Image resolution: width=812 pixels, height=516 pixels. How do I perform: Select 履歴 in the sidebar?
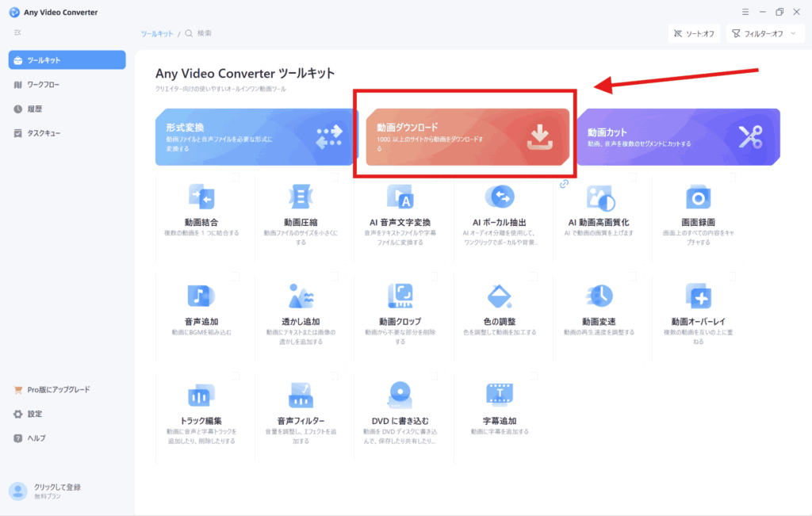pos(67,109)
